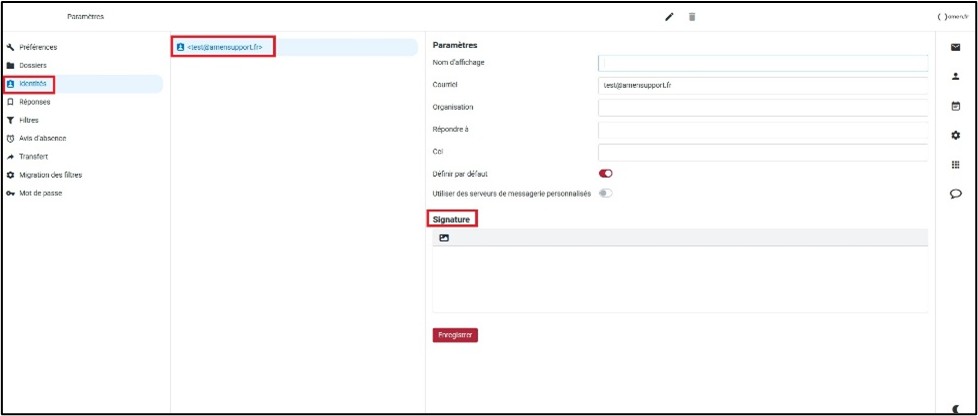The width and height of the screenshot is (978, 416).
Task: Select the test@amensupport.fr identity entry
Action: (224, 47)
